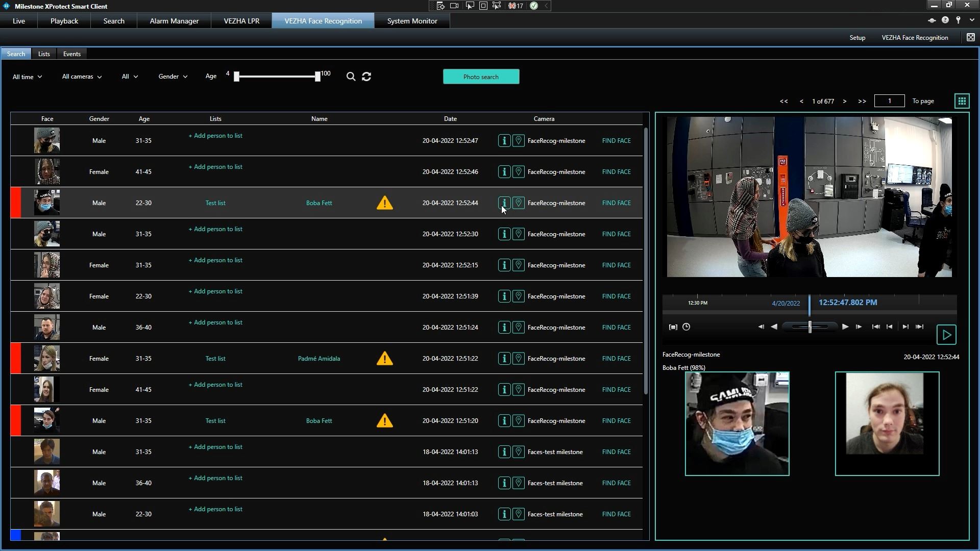This screenshot has width=980, height=551.
Task: Click the pin icon in the top bar
Action: (x=959, y=20)
